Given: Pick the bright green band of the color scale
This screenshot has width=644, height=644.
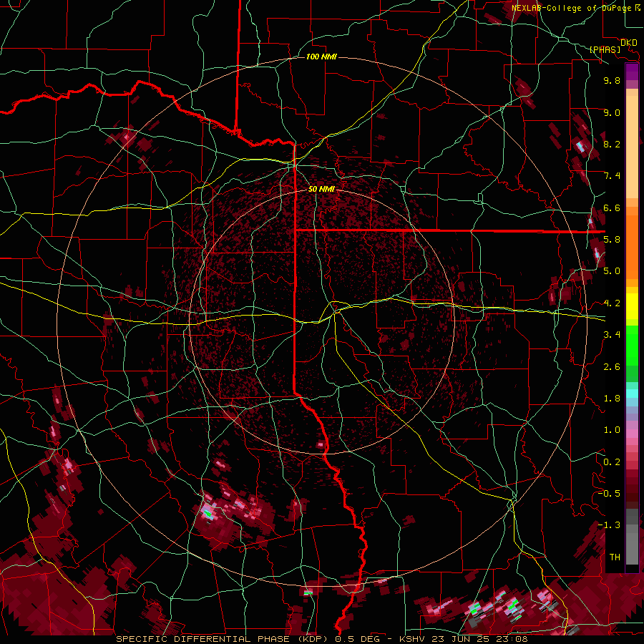Looking at the screenshot, I should pyautogui.click(x=632, y=346).
